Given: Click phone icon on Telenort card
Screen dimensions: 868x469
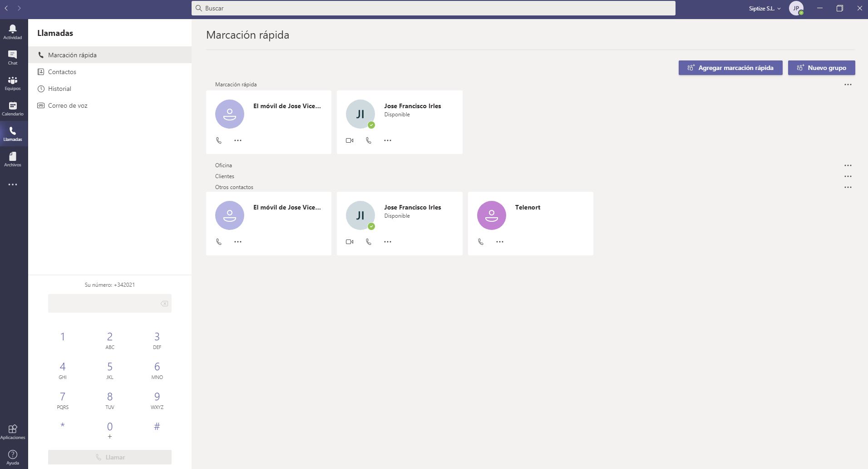Looking at the screenshot, I should pyautogui.click(x=481, y=242).
